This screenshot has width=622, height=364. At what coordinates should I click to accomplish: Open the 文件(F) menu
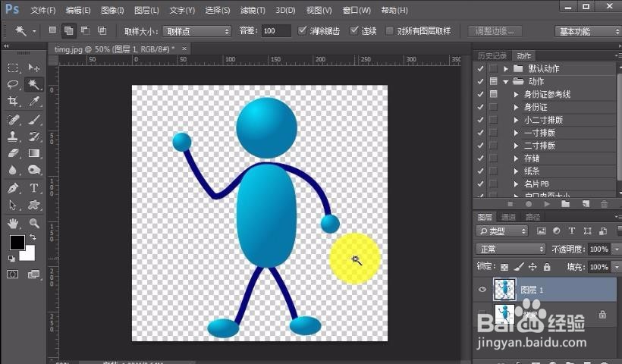coord(42,11)
